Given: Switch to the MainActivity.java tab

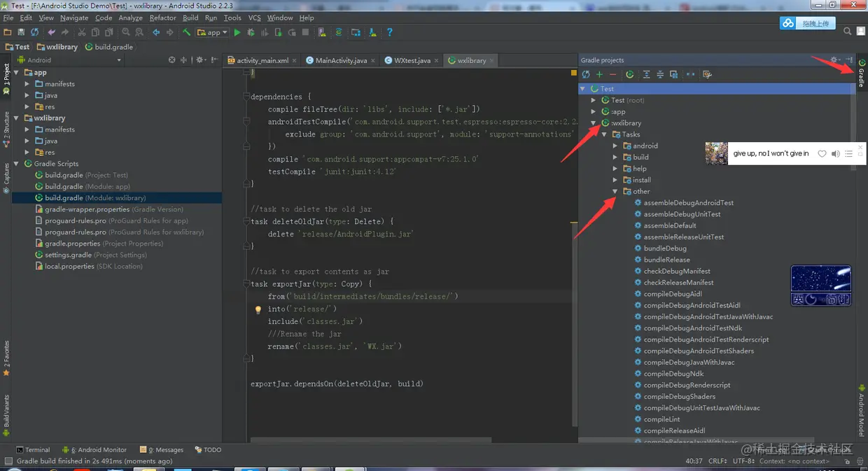Looking at the screenshot, I should (x=341, y=60).
